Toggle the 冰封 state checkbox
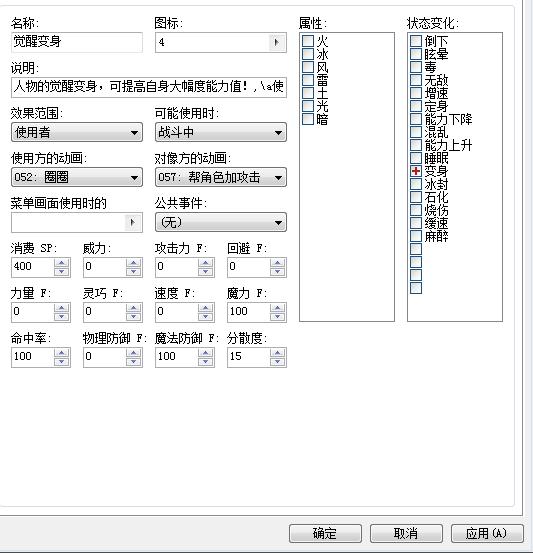533x553 pixels. coord(416,184)
